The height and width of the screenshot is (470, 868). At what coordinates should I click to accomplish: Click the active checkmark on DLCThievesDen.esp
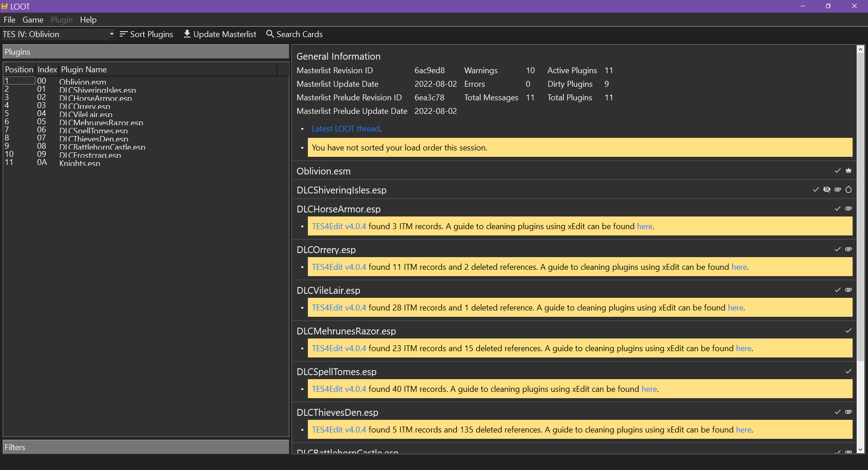pos(837,412)
